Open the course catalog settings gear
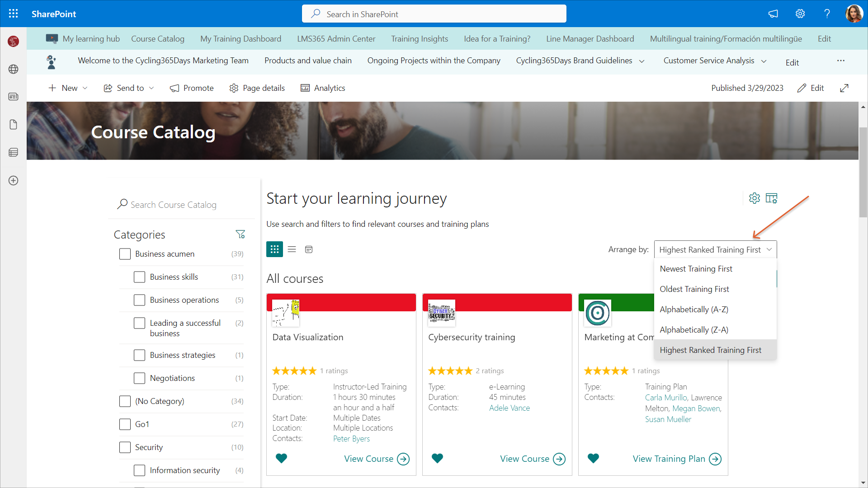This screenshot has width=868, height=488. tap(754, 198)
